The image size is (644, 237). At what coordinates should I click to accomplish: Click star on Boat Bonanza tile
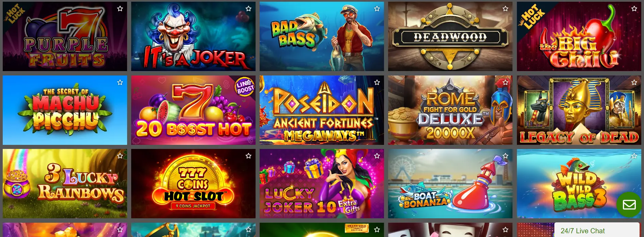(x=505, y=156)
